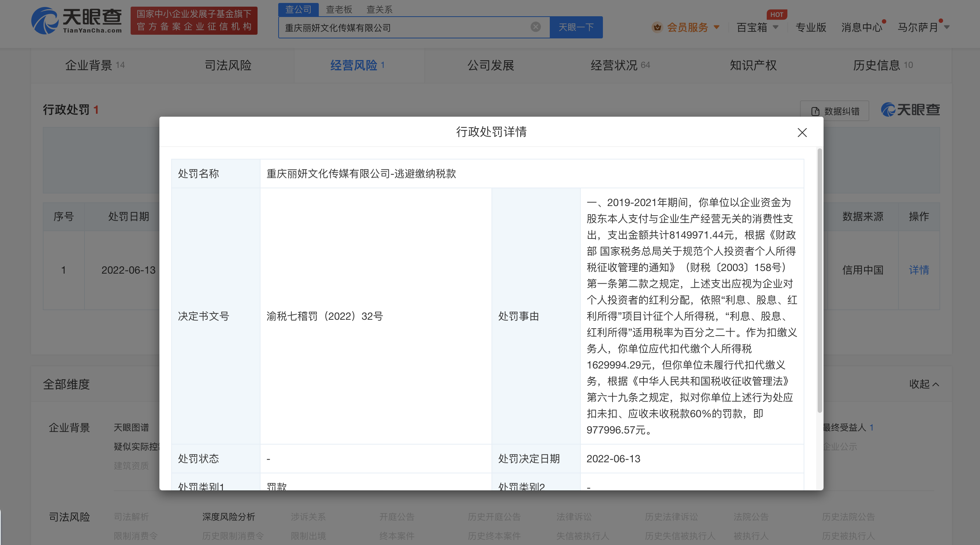Clear search box using the circular x icon
This screenshot has width=980, height=545.
tap(535, 26)
